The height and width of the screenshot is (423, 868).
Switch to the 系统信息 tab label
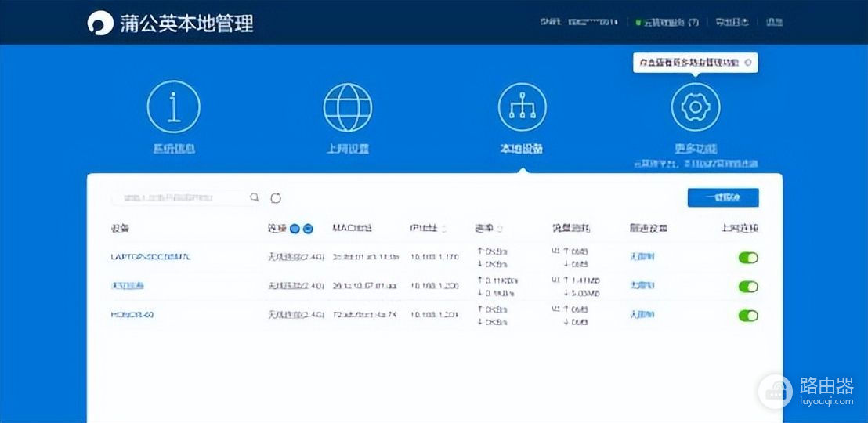(x=174, y=148)
